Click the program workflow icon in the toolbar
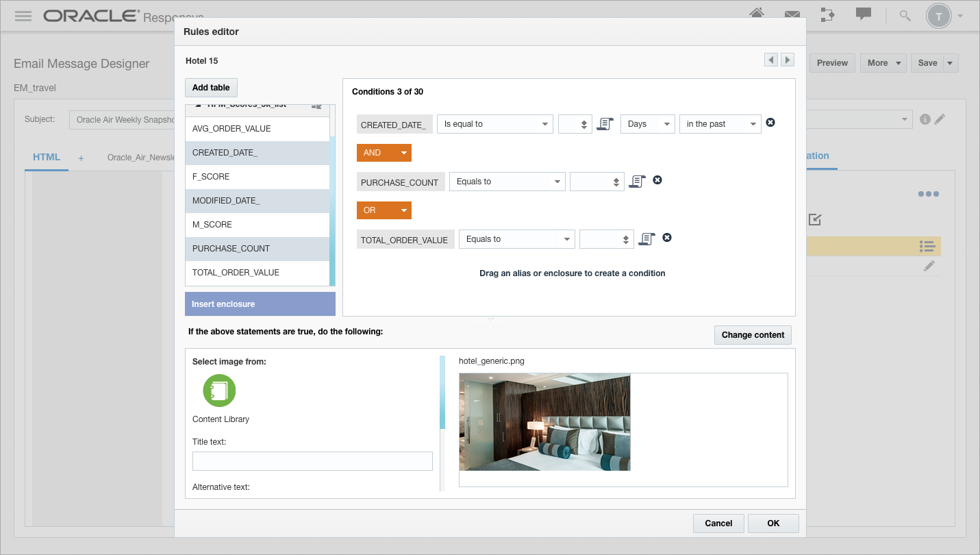980x555 pixels. click(828, 15)
